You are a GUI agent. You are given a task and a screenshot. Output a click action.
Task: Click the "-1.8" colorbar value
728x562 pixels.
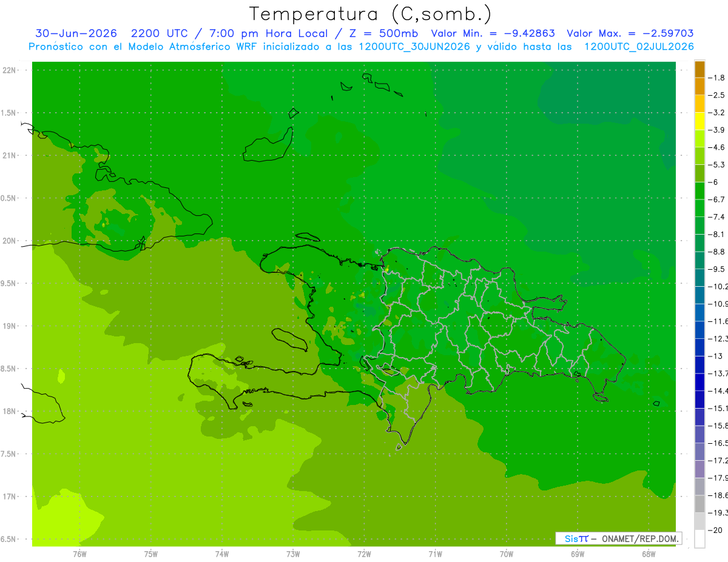tap(718, 78)
